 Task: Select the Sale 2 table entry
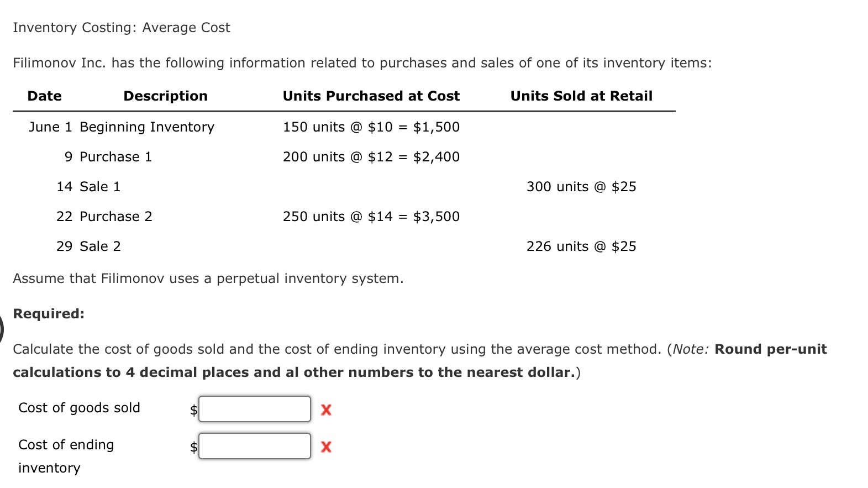pyautogui.click(x=99, y=246)
